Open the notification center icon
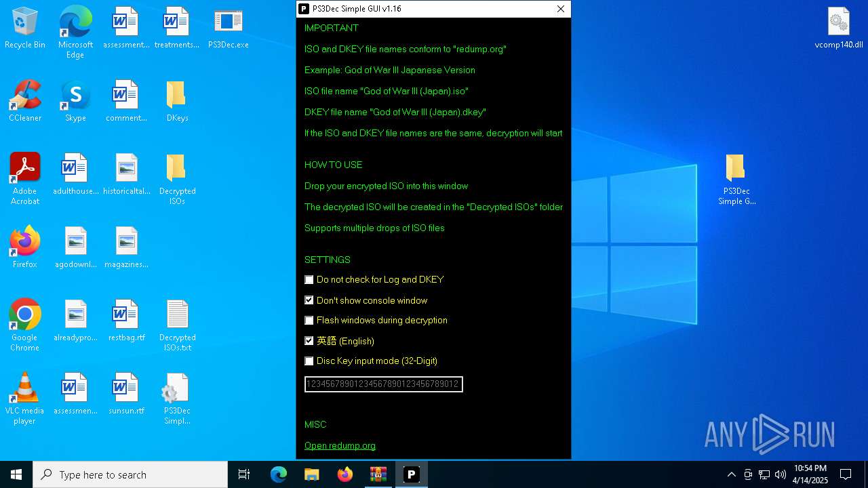This screenshot has height=488, width=868. click(x=846, y=474)
